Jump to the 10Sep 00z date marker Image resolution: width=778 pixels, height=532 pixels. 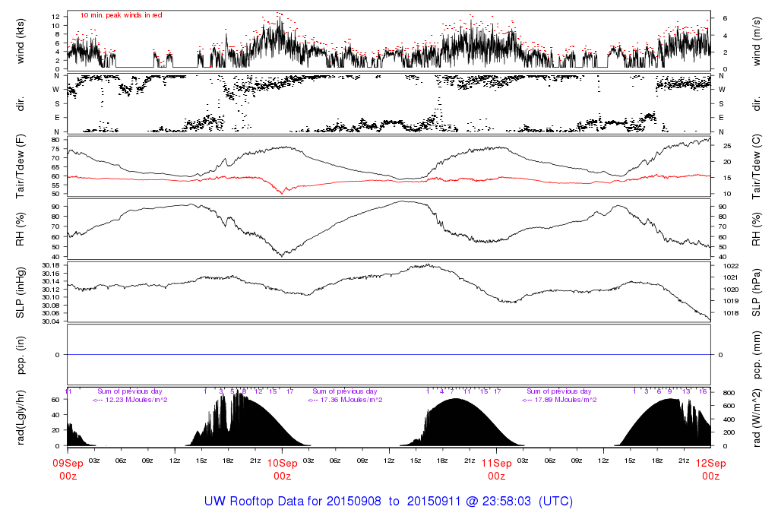point(282,469)
